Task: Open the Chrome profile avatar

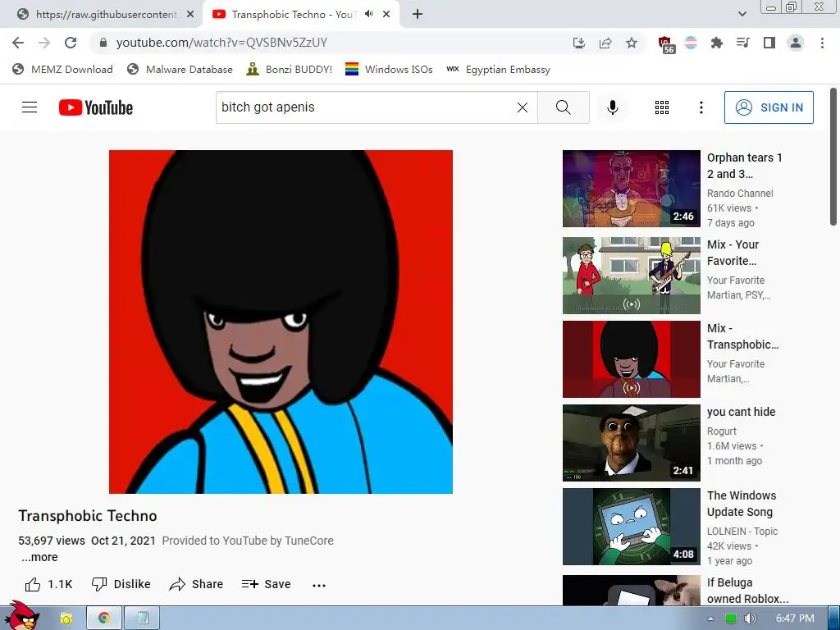Action: (796, 43)
